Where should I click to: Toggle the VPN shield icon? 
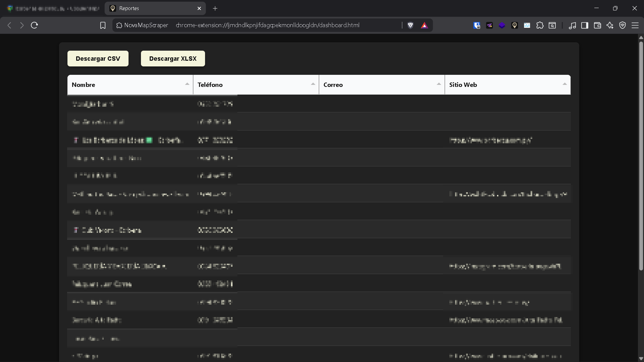click(623, 25)
